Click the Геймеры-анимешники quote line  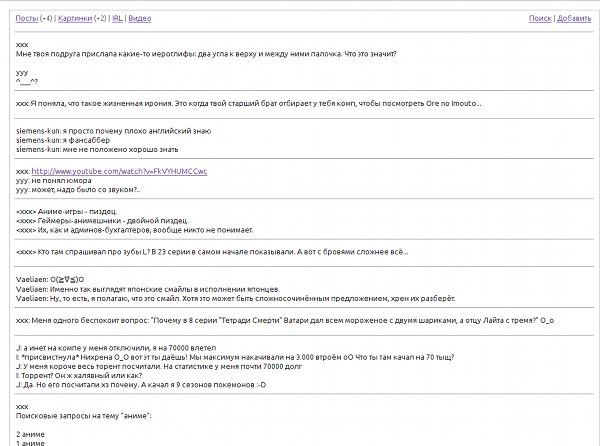tap(102, 221)
